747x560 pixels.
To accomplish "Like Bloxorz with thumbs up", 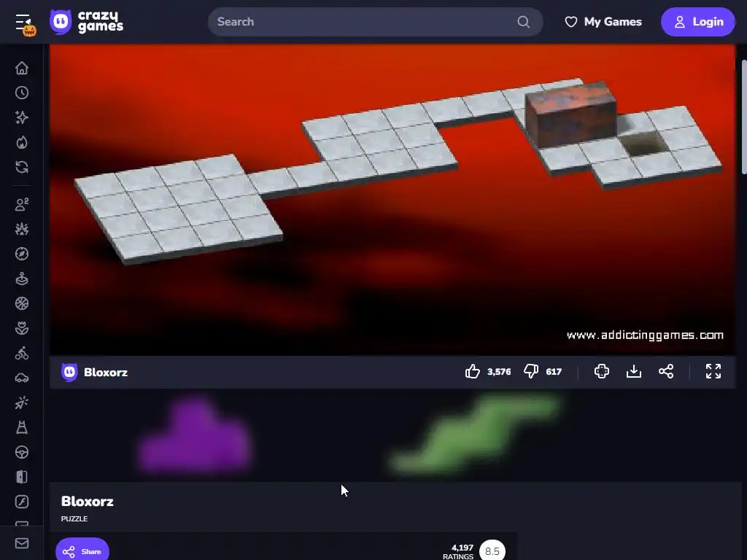I will (x=473, y=371).
